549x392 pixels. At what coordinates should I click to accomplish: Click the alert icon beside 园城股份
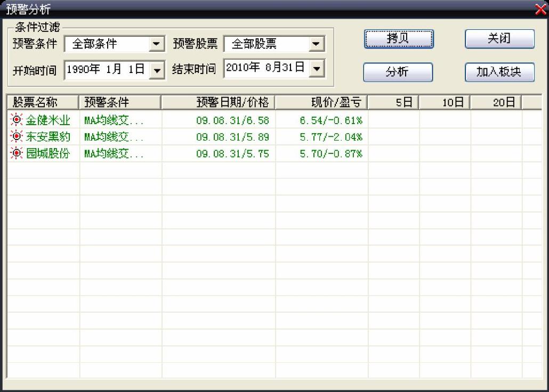(16, 153)
